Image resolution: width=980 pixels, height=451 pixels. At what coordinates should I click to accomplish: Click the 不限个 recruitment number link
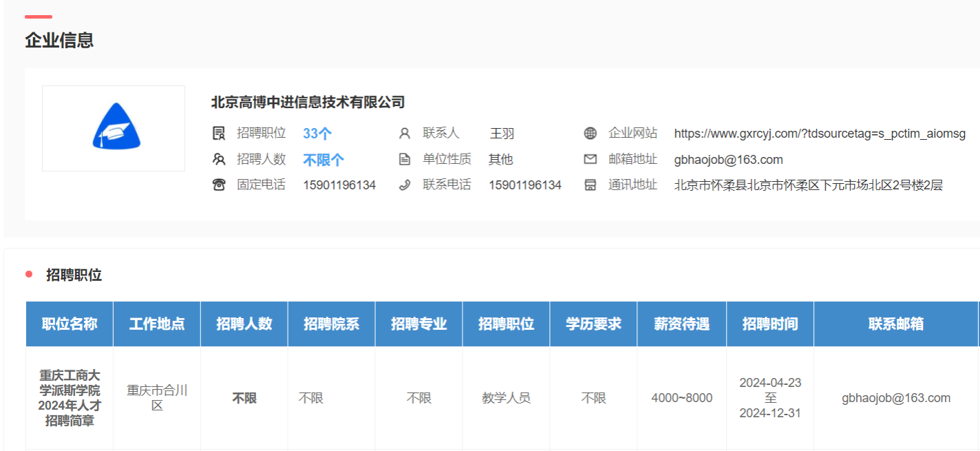click(323, 160)
